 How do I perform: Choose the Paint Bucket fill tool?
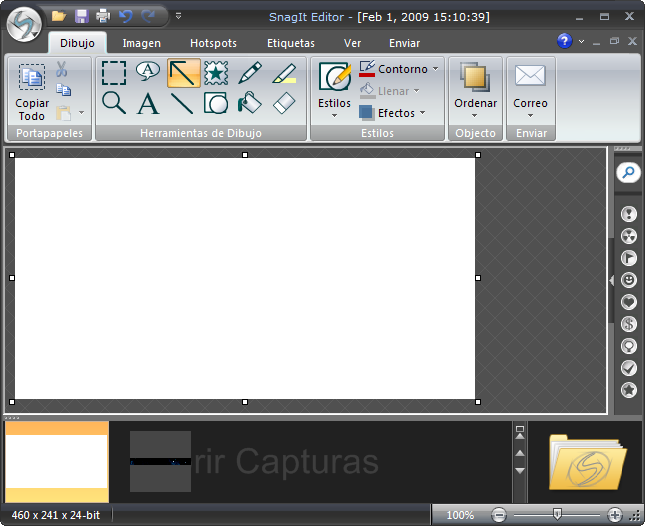(250, 103)
